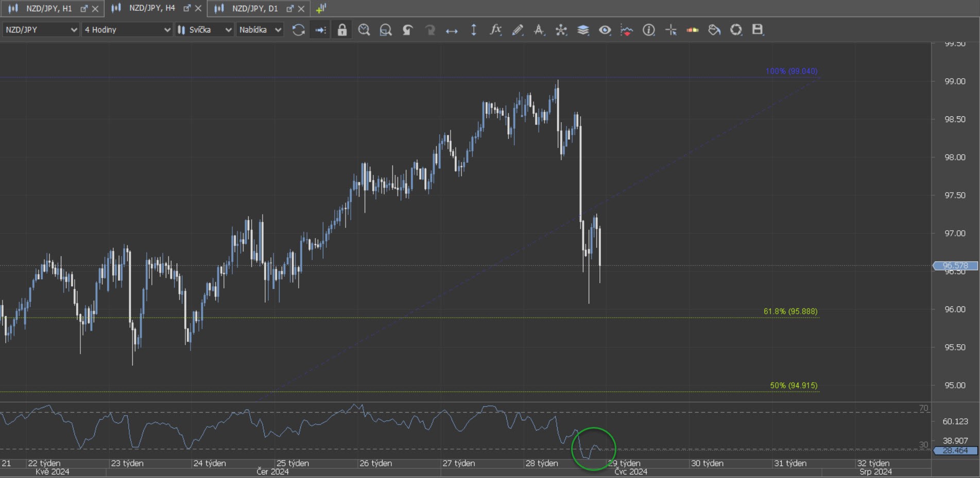
Task: Switch to the NZD/JPY, D1 tab
Action: (254, 8)
